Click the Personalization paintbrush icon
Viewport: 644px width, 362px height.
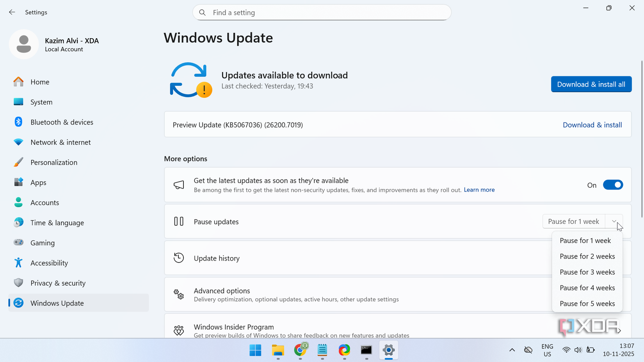[18, 162]
